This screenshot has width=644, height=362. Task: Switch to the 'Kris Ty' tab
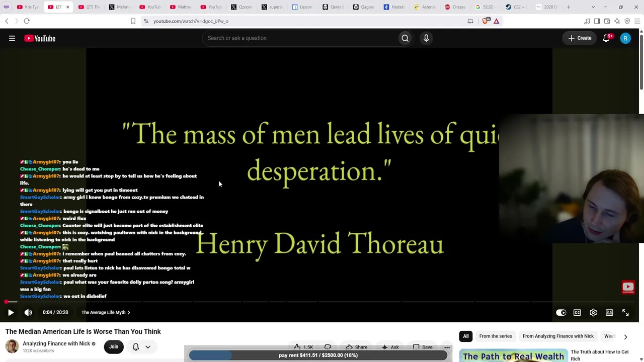point(28,7)
